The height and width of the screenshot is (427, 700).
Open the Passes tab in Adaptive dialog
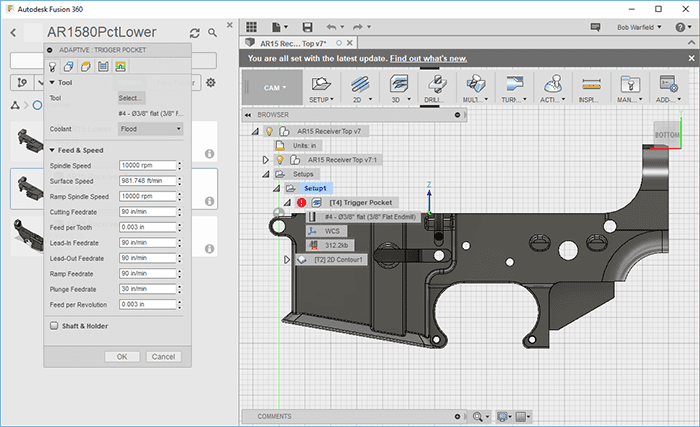[x=103, y=67]
